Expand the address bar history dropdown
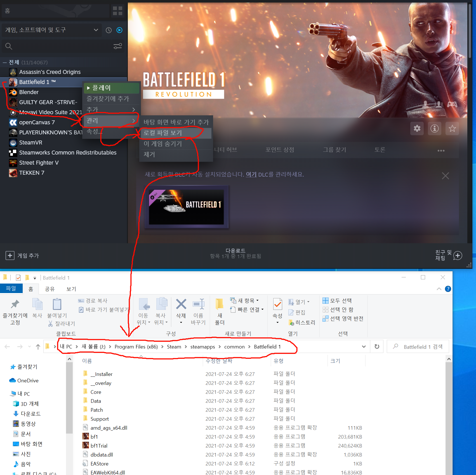This screenshot has height=475, width=476. 364,347
